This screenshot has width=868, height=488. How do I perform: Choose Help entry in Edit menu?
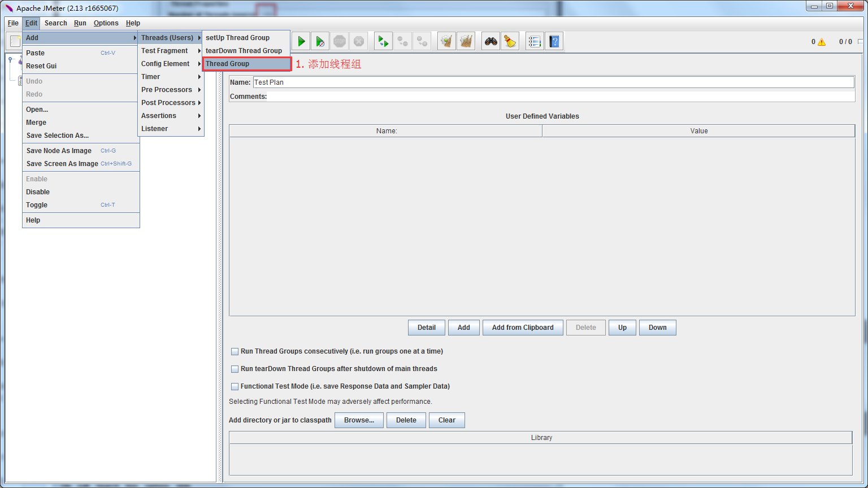click(81, 220)
